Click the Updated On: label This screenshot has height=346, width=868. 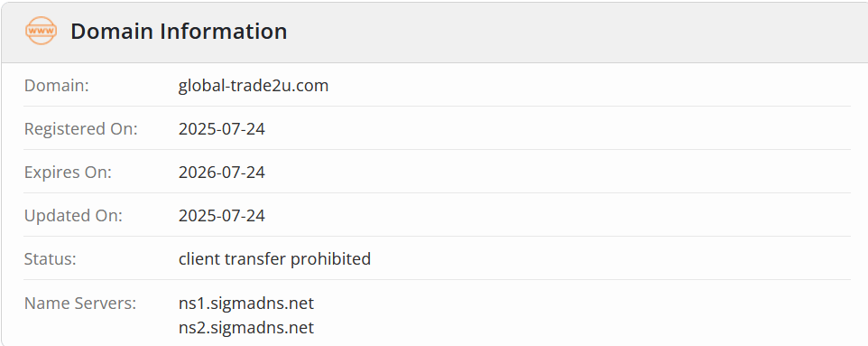[73, 215]
